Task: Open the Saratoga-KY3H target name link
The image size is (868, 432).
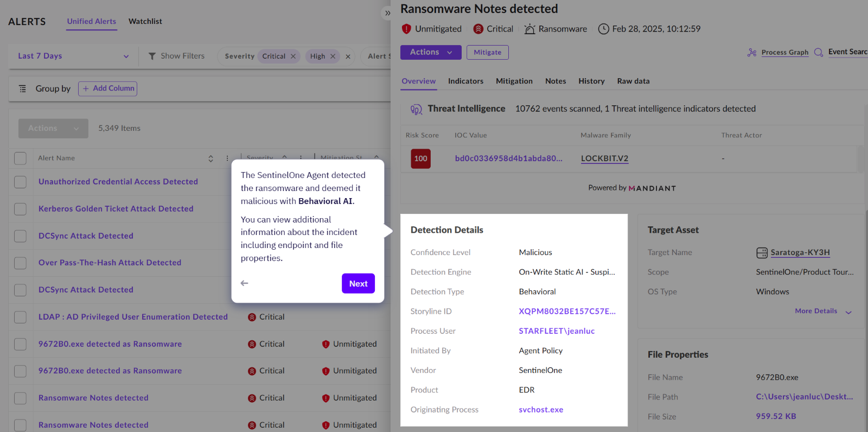Action: point(800,253)
